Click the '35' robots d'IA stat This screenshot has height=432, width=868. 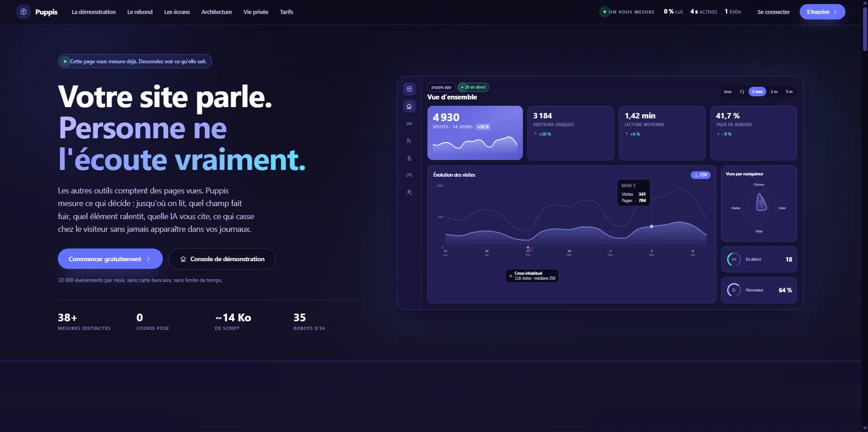click(309, 323)
